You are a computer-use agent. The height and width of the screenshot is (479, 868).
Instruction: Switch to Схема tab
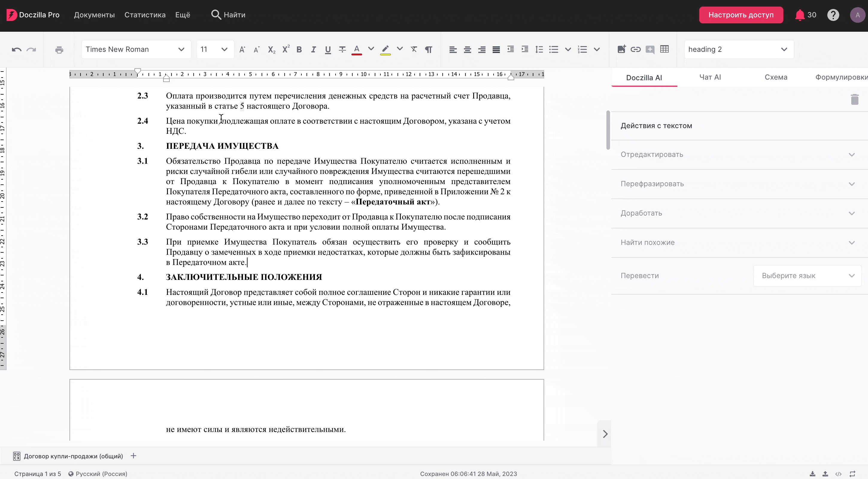[776, 77]
